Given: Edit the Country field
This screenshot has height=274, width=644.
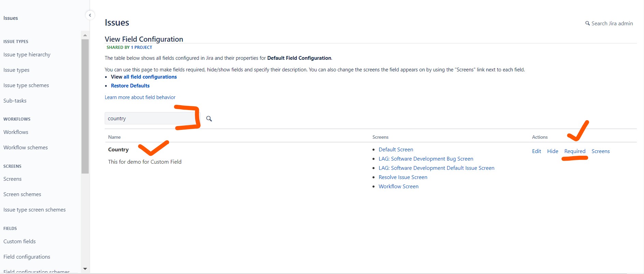Looking at the screenshot, I should click(x=536, y=151).
